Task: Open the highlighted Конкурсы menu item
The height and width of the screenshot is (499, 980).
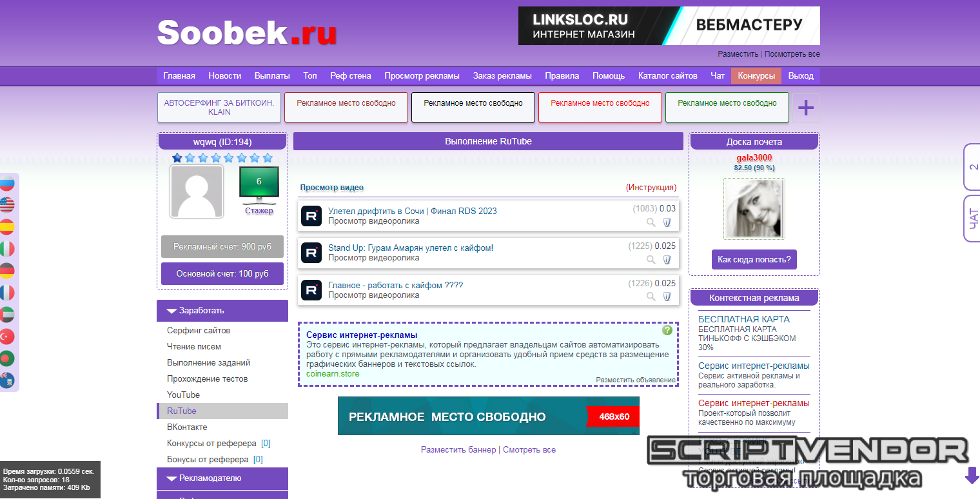Action: [x=756, y=76]
